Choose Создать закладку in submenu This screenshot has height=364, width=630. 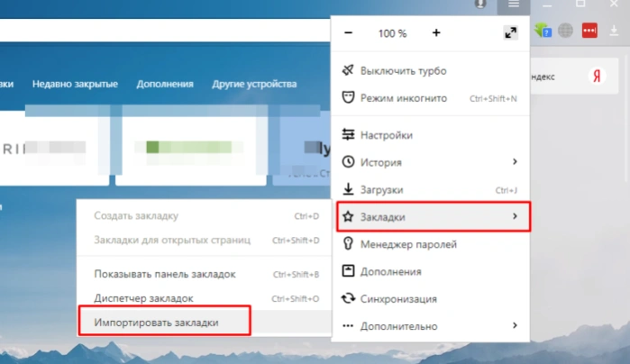(204, 215)
